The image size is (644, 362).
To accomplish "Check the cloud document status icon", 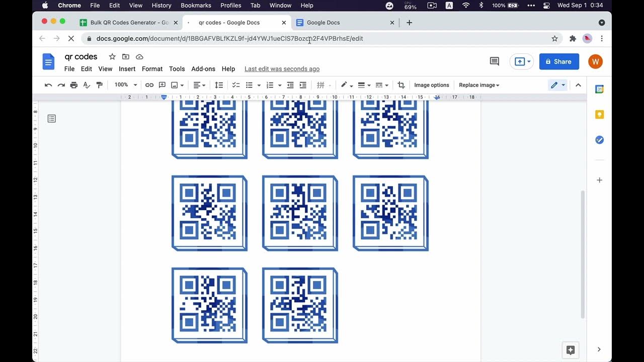I will [x=139, y=57].
